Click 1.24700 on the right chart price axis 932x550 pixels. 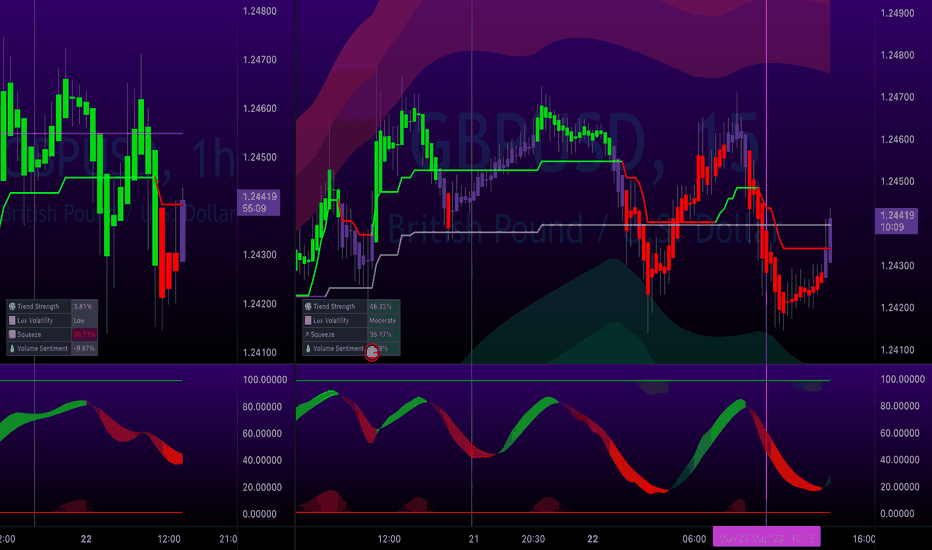point(898,97)
